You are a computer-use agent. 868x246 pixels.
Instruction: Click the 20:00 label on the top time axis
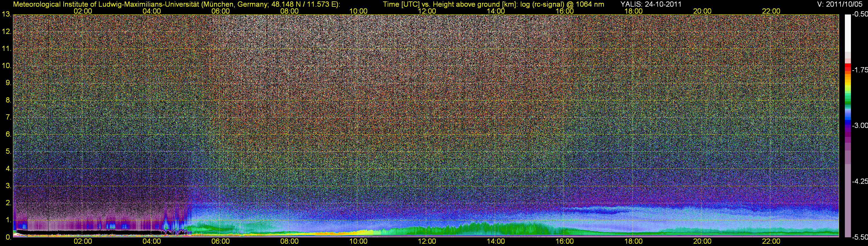coord(702,11)
